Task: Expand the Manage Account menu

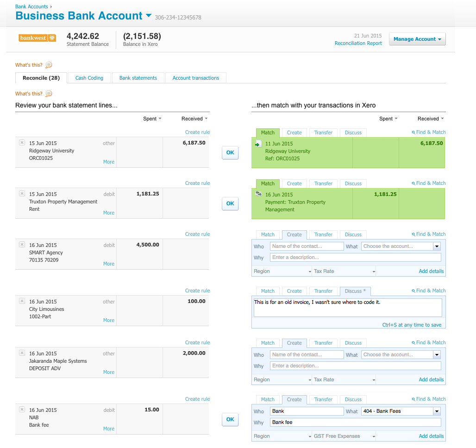Action: (x=417, y=39)
